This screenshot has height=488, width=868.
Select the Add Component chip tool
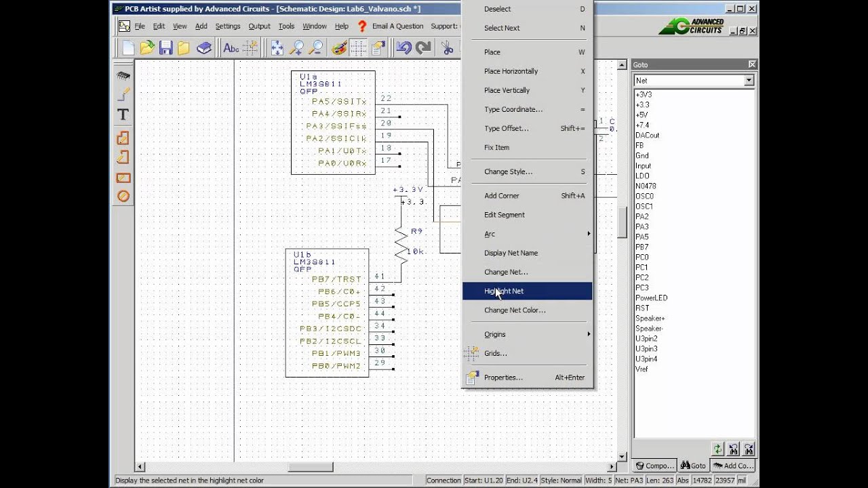(x=123, y=76)
